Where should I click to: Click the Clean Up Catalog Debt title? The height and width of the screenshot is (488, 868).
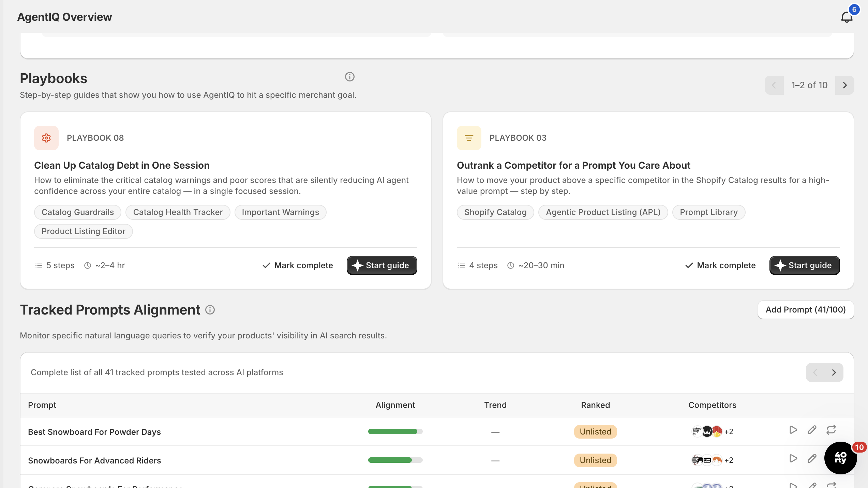coord(122,166)
